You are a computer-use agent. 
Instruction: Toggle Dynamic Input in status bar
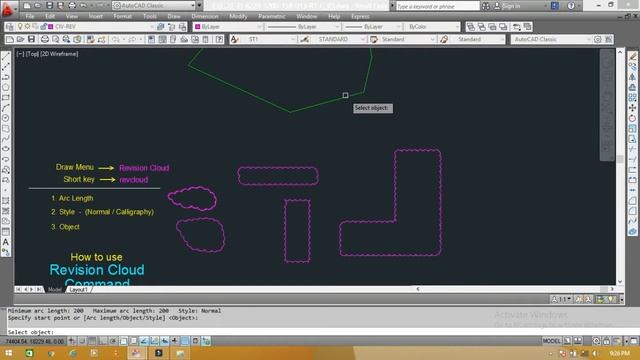(x=164, y=341)
